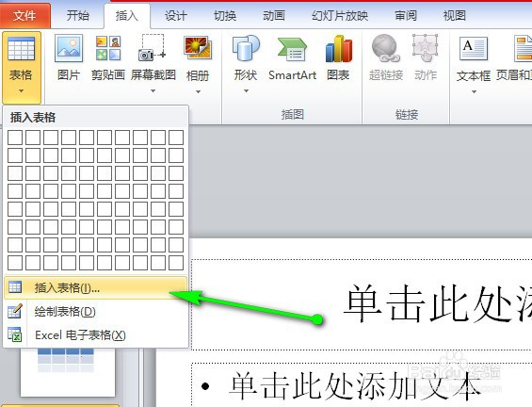Viewport: 532px width, 407px height.
Task: Expand the 文本框 dropdown arrow
Action: tap(474, 91)
